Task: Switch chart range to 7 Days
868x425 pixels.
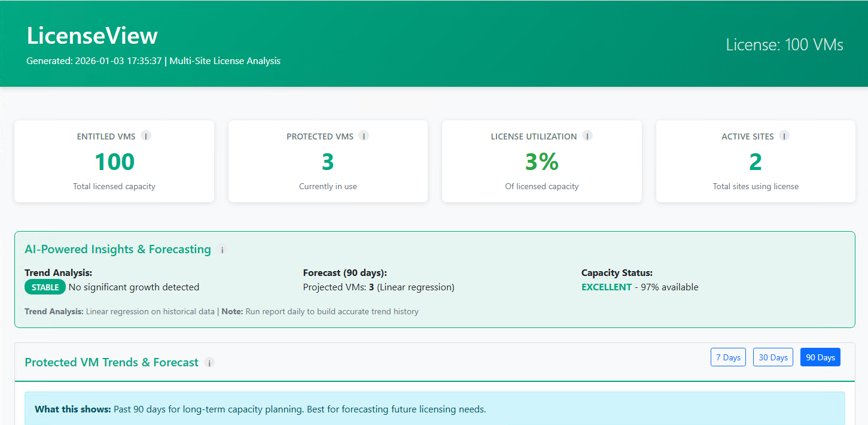Action: click(727, 357)
